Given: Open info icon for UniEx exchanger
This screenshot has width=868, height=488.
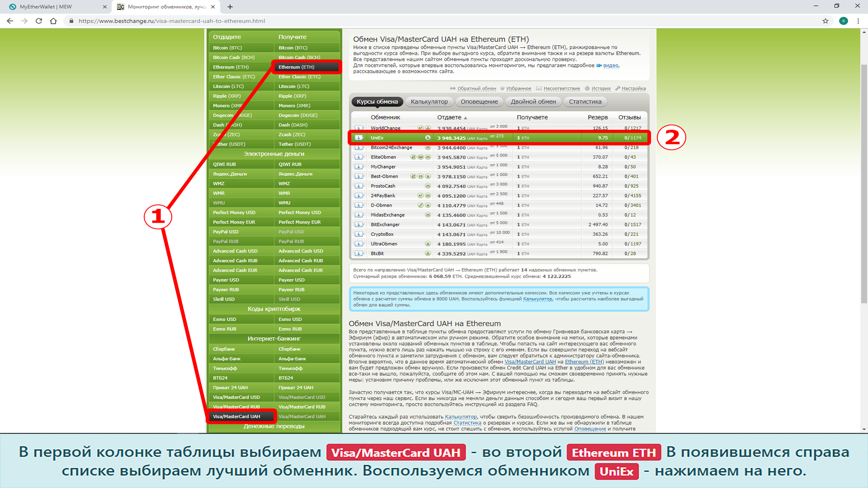Looking at the screenshot, I should [x=359, y=138].
